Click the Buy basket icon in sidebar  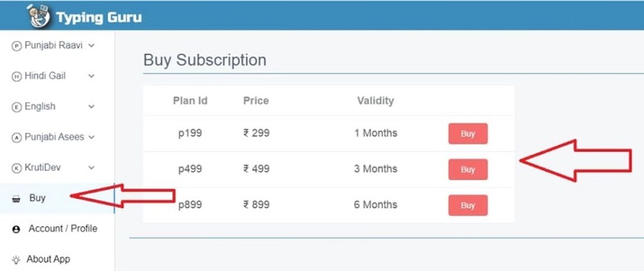coord(16,199)
